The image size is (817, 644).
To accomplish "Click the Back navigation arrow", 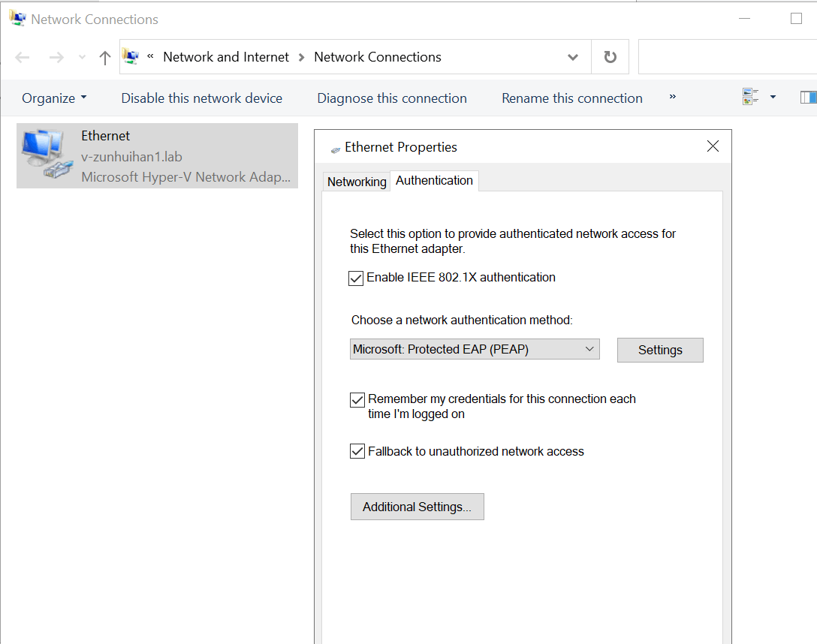I will pyautogui.click(x=22, y=56).
